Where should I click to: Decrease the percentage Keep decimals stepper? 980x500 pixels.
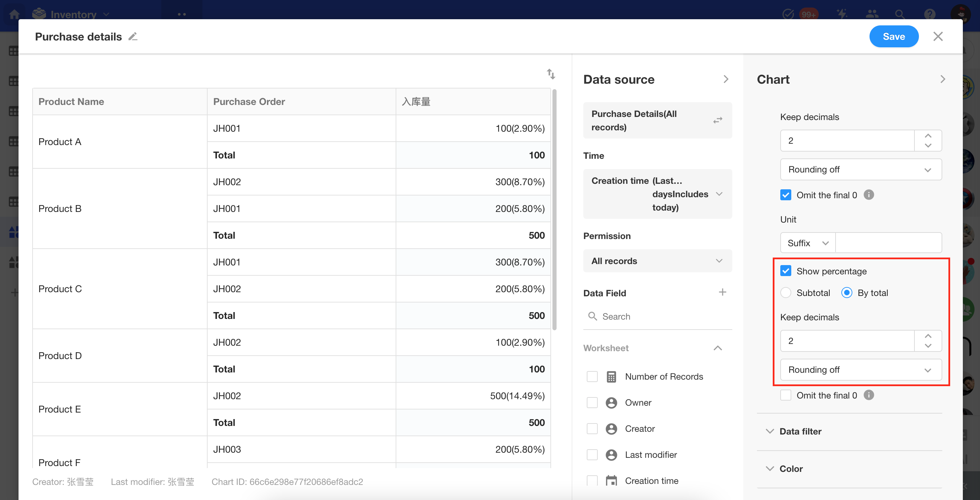(928, 346)
